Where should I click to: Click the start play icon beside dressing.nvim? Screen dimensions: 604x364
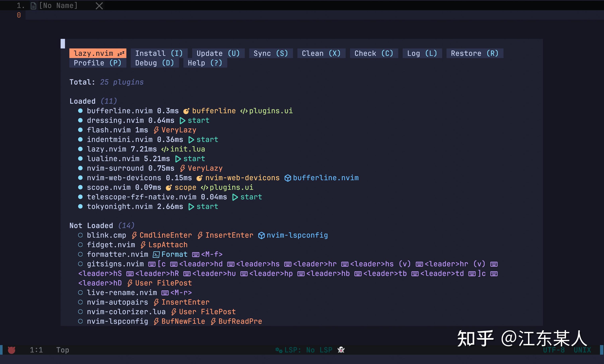182,120
